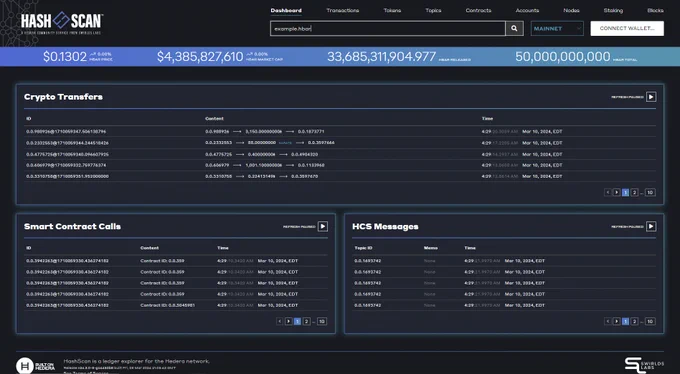Open the Dashboard tab
This screenshot has width=680, height=374.
pos(286,10)
